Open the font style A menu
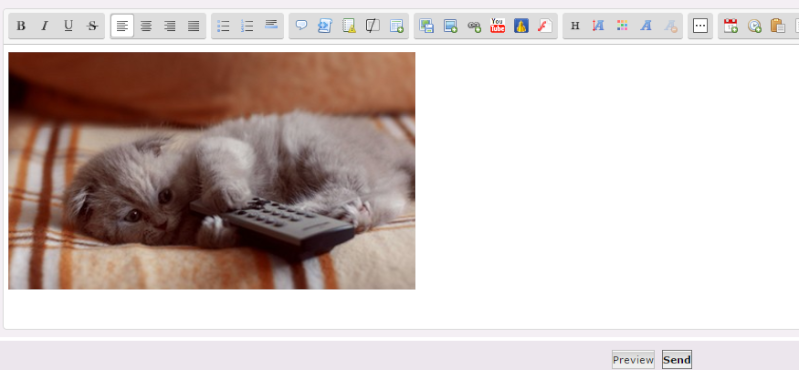799x370 pixels. [646, 26]
